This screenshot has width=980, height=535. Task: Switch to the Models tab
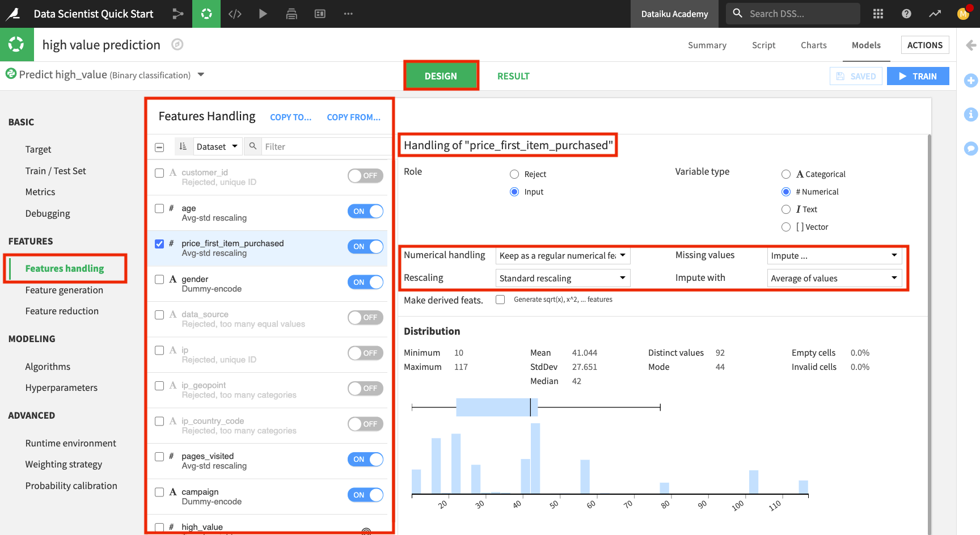coord(866,45)
